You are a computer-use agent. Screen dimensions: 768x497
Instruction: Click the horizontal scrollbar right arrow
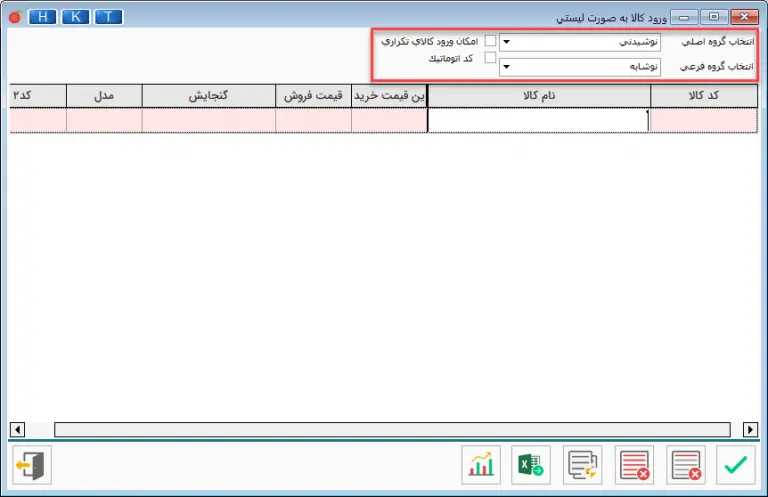pos(751,429)
